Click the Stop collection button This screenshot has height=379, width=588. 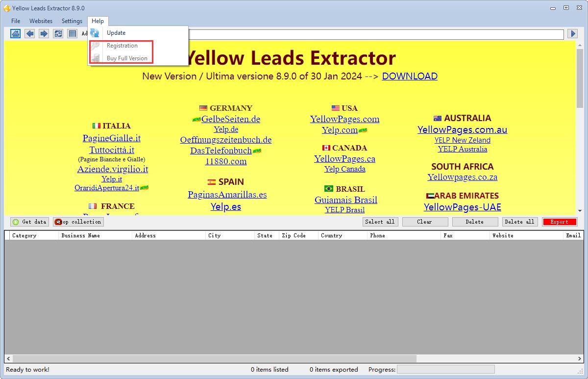coord(78,222)
